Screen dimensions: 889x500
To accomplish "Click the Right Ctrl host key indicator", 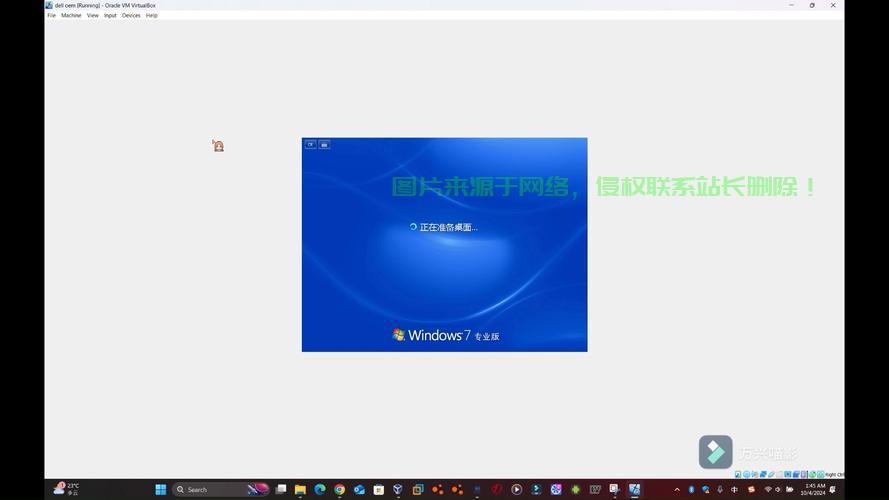I will 833,474.
